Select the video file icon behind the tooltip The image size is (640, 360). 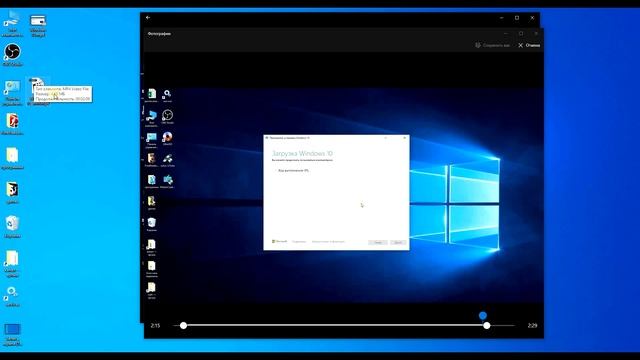pos(37,82)
